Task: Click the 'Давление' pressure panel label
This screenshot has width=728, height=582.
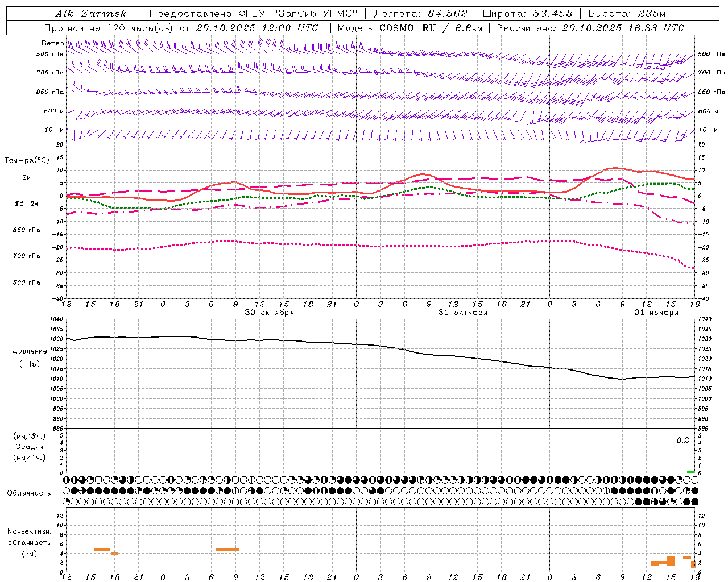Action: (30, 351)
